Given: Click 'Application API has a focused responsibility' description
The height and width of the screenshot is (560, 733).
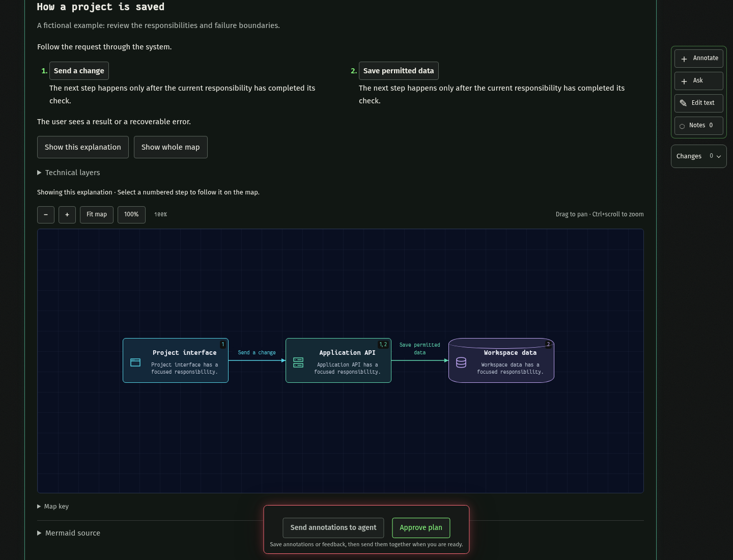Looking at the screenshot, I should (348, 369).
